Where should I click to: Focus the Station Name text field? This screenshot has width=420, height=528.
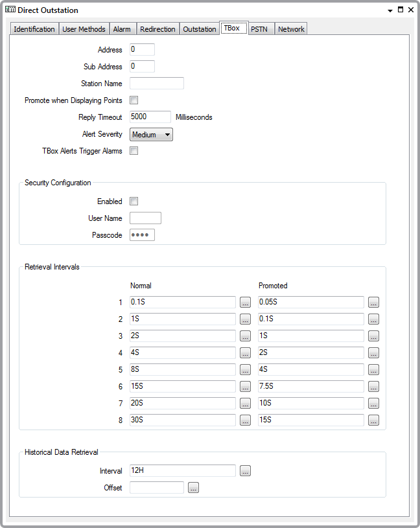coord(157,84)
